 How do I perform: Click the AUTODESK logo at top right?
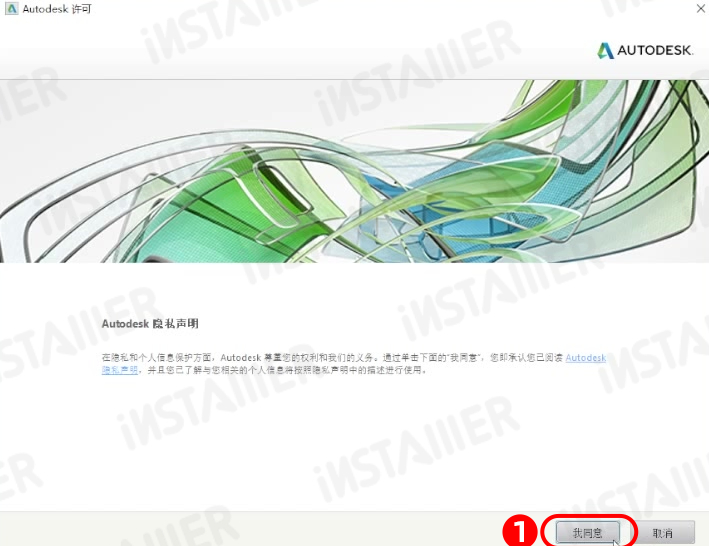point(645,51)
